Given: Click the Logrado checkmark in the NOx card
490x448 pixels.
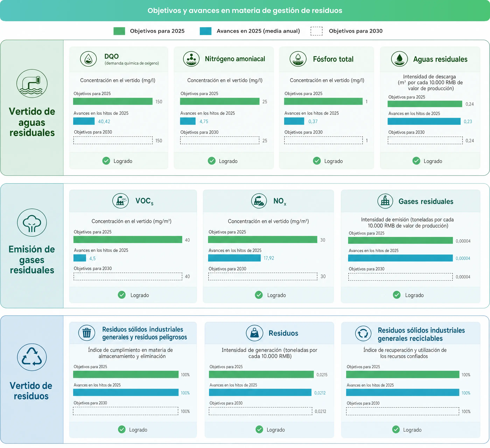Looking at the screenshot, I should coord(259,295).
